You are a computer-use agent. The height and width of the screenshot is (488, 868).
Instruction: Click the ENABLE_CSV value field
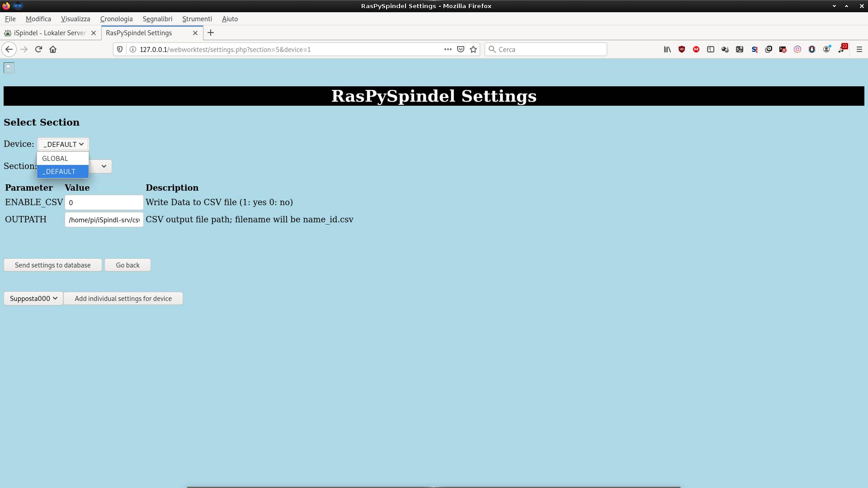click(x=104, y=202)
